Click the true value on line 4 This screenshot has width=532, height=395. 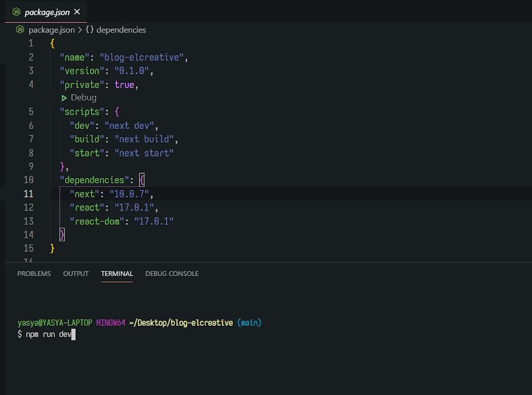[124, 85]
